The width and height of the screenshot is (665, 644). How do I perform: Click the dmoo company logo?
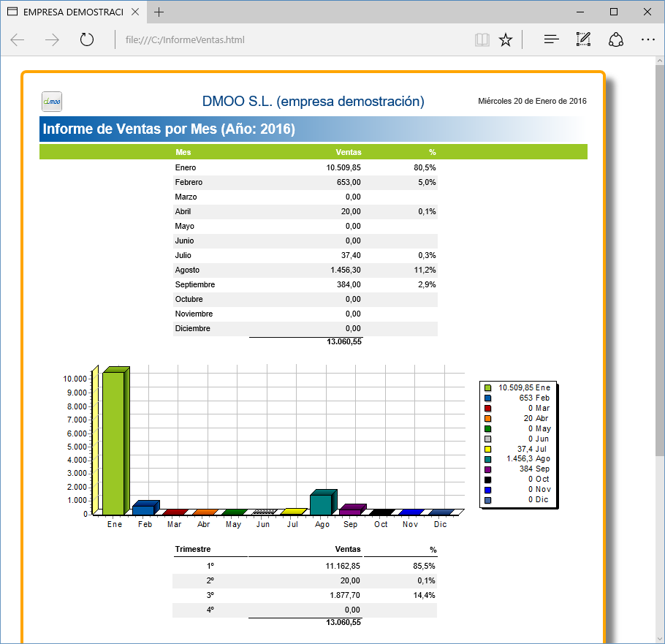point(51,101)
